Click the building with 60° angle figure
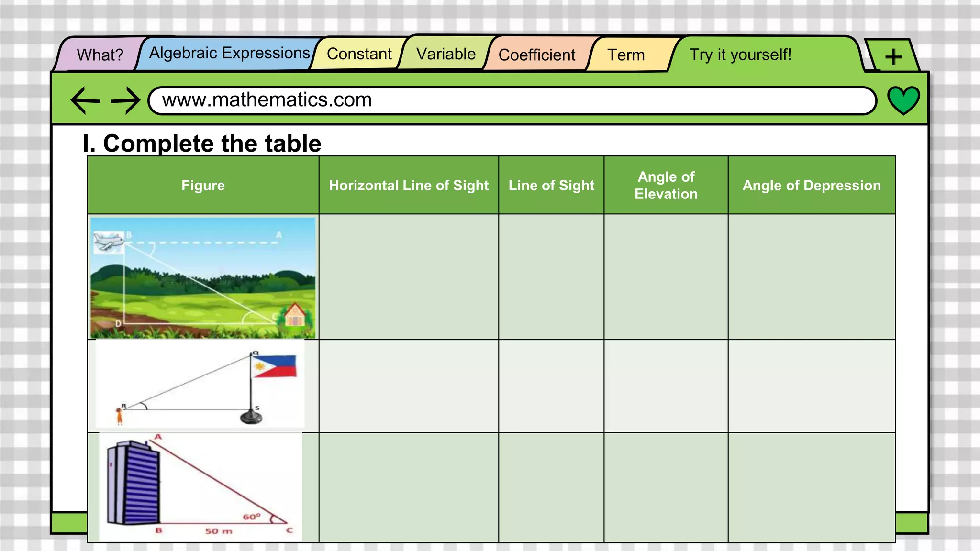This screenshot has width=980, height=551. point(200,487)
